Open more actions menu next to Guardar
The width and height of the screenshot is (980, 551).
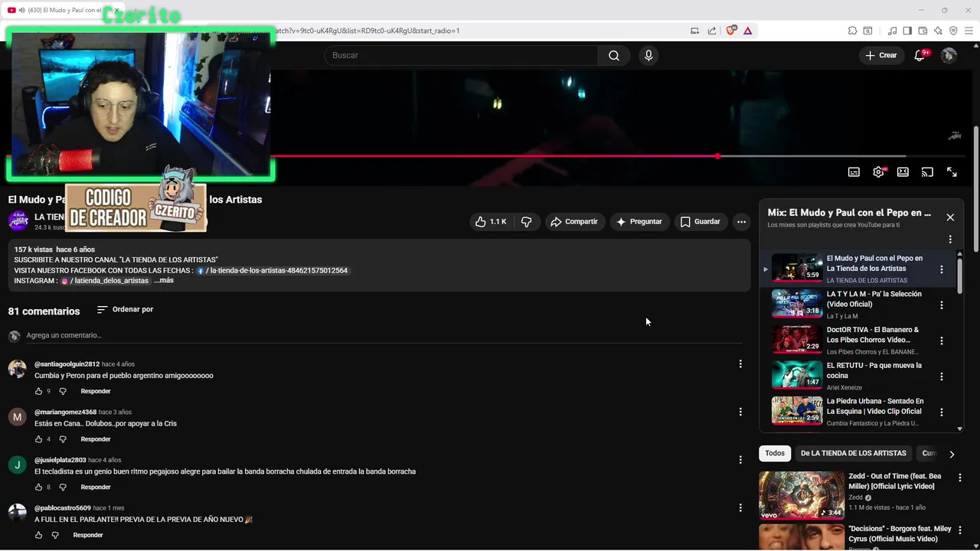741,222
